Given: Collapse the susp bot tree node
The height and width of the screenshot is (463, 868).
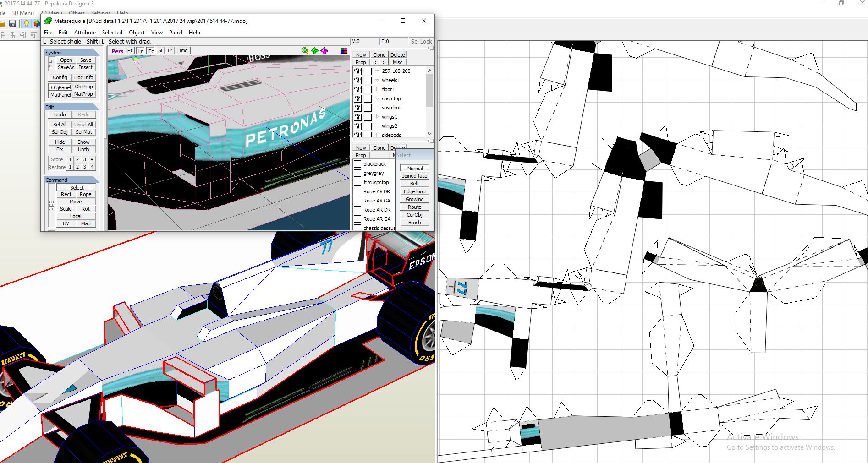Looking at the screenshot, I should coord(377,108).
